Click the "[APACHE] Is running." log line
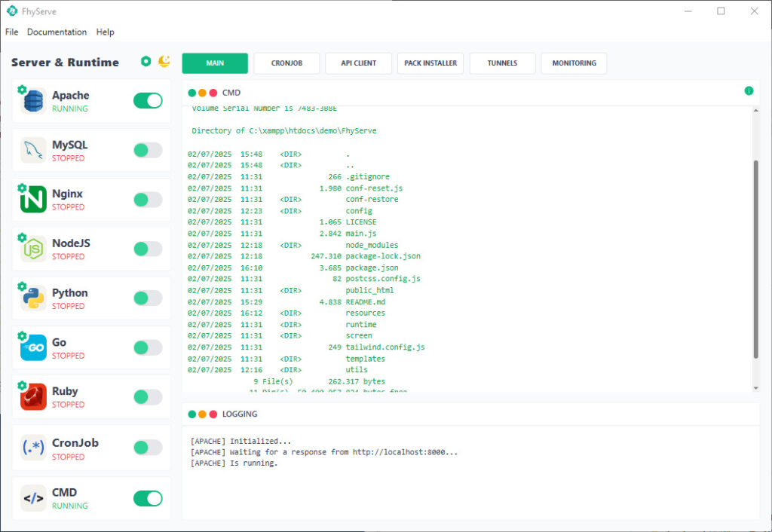The width and height of the screenshot is (772, 532). pyautogui.click(x=234, y=463)
